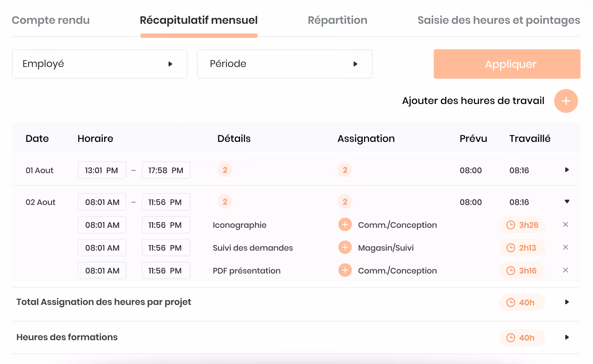The image size is (593, 364).
Task: Click the clock icon of the 3h16 badge
Action: click(510, 271)
